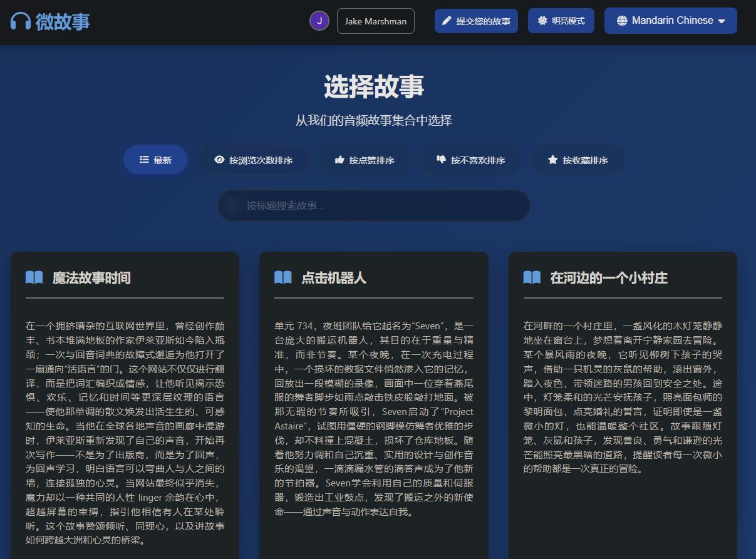Toggle bright mode with 明亮模式 button
Image resolution: width=756 pixels, height=559 pixels.
[x=561, y=21]
